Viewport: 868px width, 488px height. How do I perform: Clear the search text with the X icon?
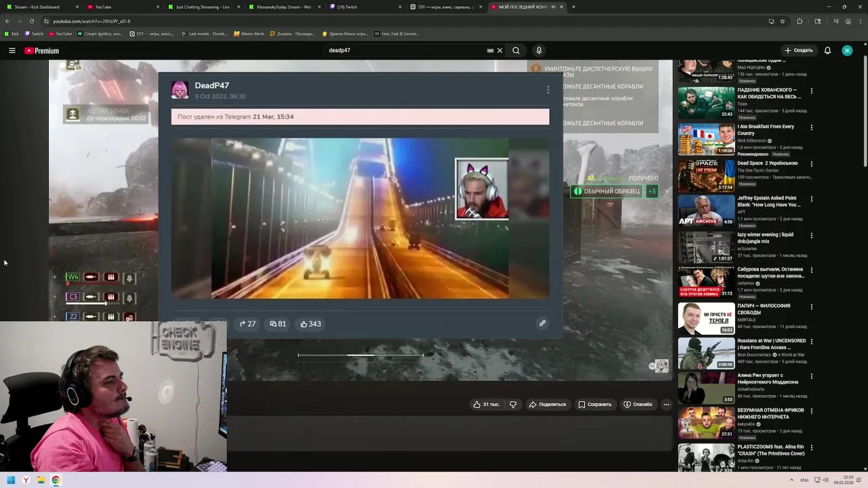[x=500, y=50]
